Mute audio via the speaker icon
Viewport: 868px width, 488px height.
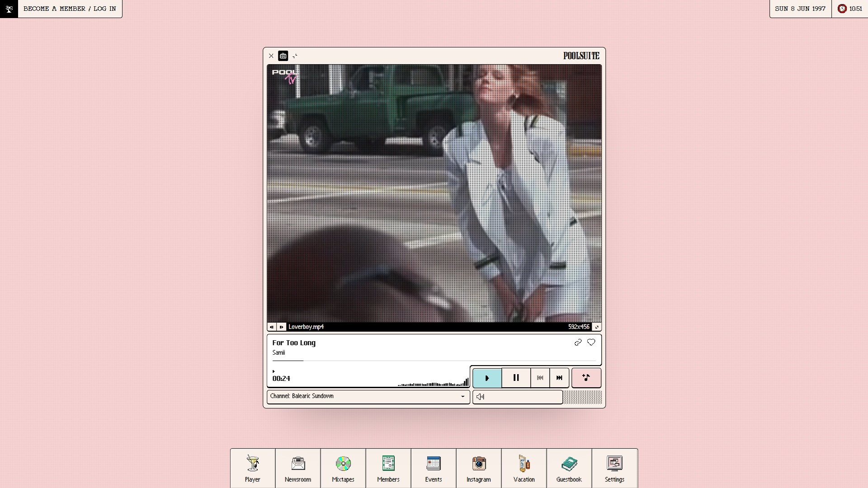[x=480, y=397]
